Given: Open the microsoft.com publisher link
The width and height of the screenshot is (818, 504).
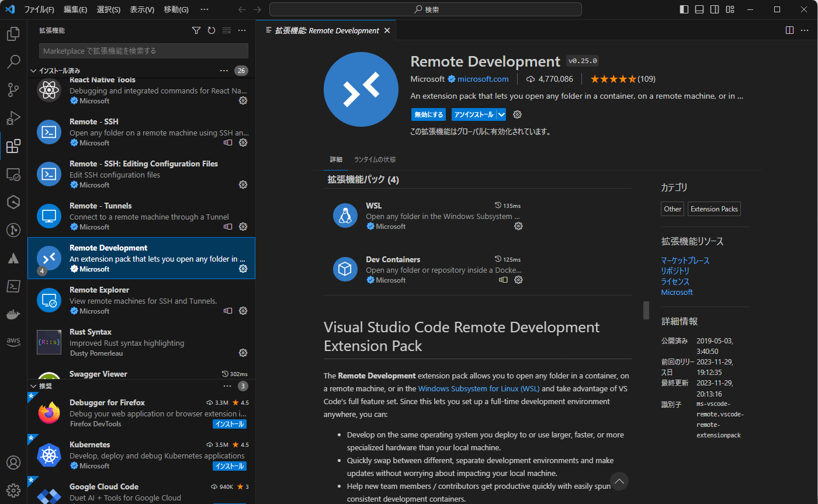Looking at the screenshot, I should pyautogui.click(x=483, y=79).
